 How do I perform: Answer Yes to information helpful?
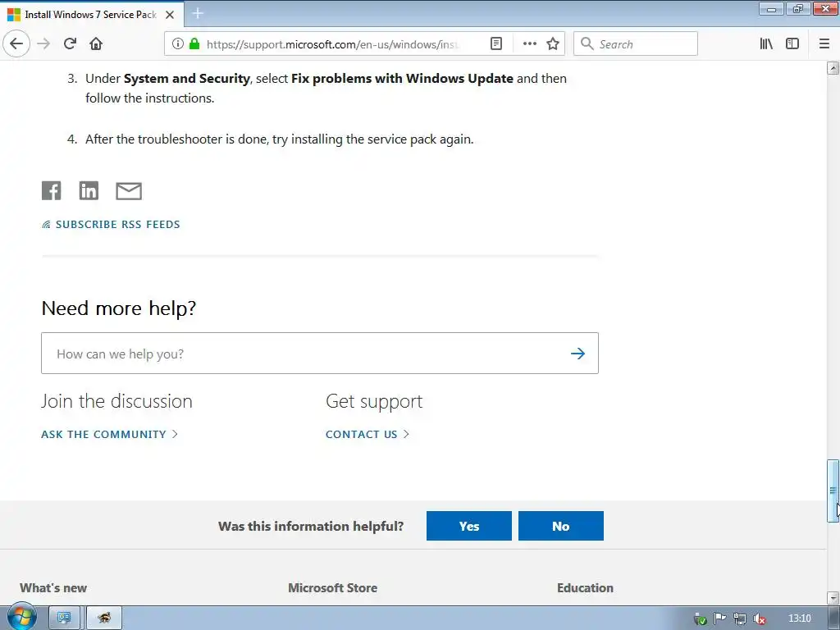(x=468, y=526)
